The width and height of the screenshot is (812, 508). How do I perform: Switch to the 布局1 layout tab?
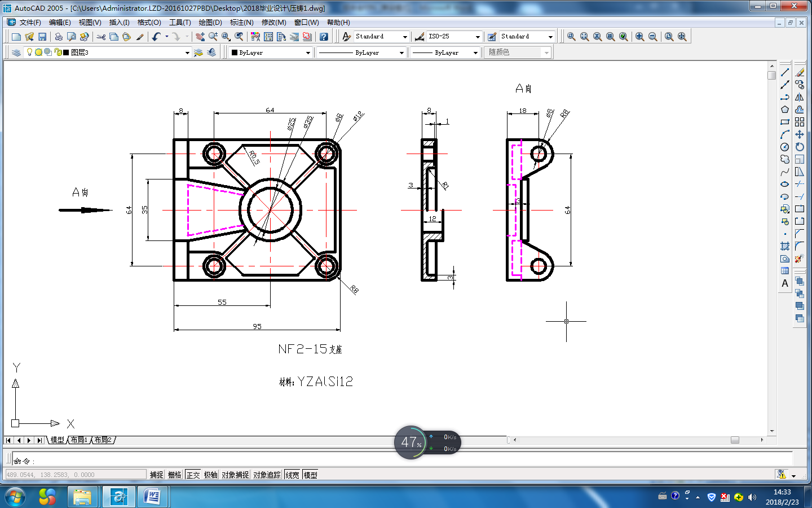click(x=79, y=440)
